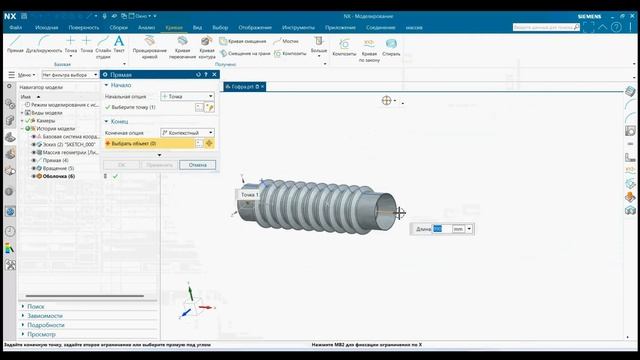Expand the Просмотр panel
This screenshot has width=640, height=360.
coord(23,334)
